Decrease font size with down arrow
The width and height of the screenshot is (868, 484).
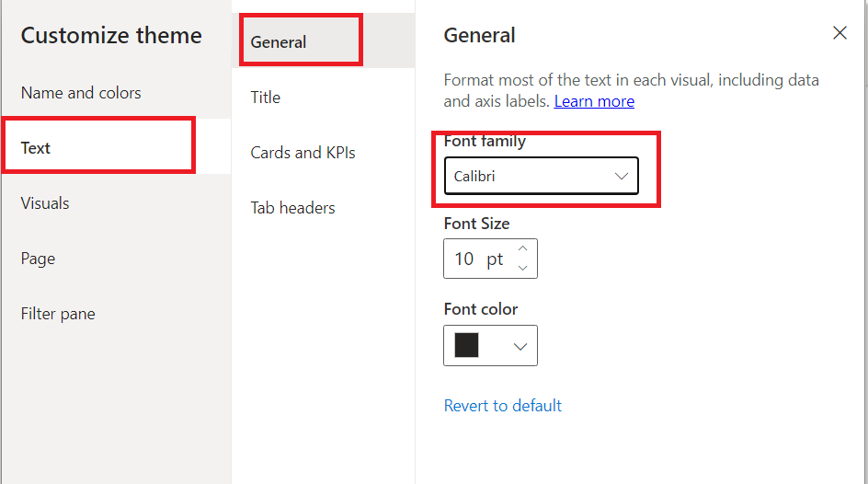coord(522,268)
